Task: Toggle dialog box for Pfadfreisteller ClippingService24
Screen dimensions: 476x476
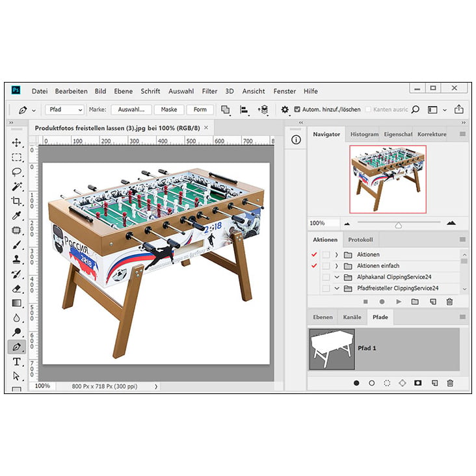Action: (326, 288)
